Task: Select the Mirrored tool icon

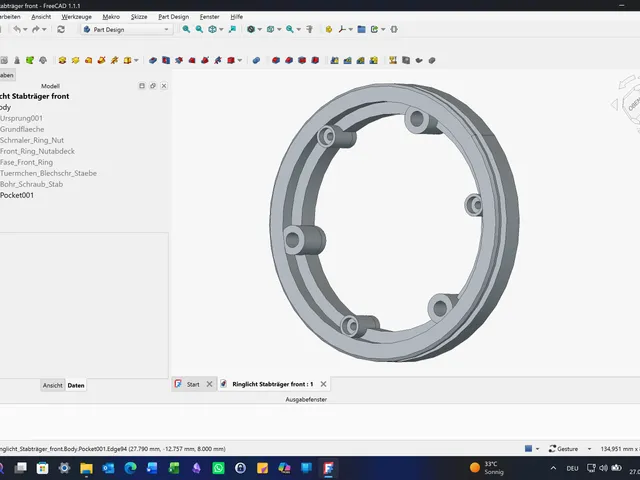Action: click(x=334, y=60)
